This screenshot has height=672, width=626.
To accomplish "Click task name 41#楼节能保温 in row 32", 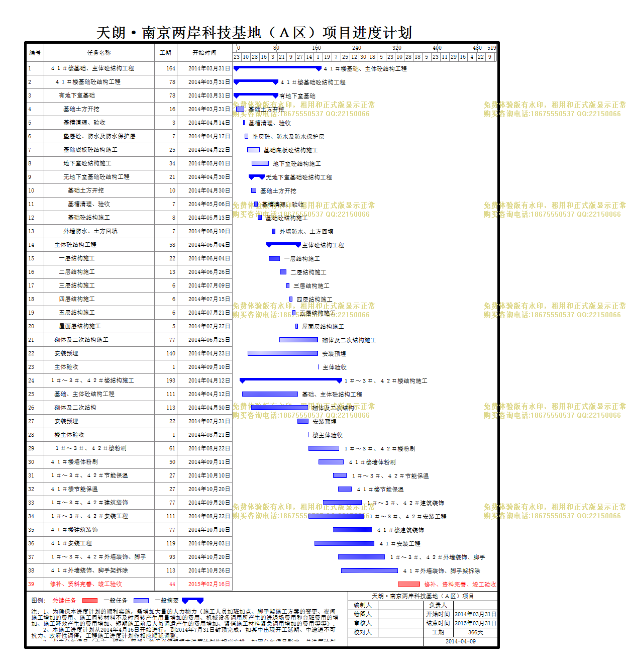I will [x=74, y=489].
